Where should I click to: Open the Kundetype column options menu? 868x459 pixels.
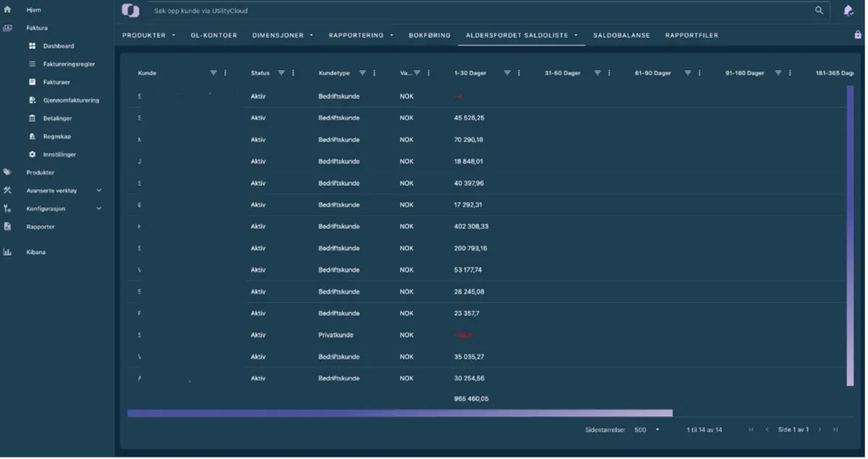[374, 73]
